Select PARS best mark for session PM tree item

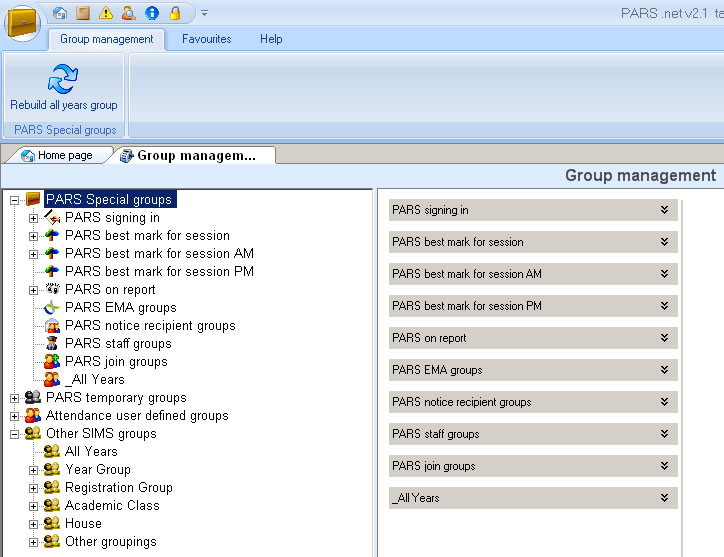(x=159, y=272)
